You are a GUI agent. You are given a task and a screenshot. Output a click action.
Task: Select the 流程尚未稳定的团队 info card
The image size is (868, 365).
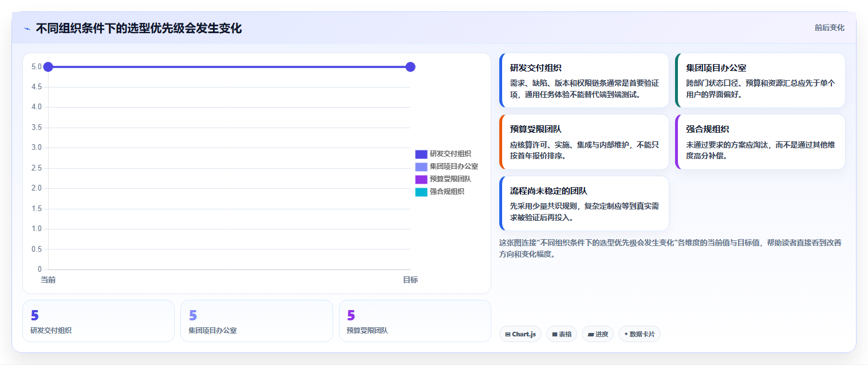pos(584,203)
